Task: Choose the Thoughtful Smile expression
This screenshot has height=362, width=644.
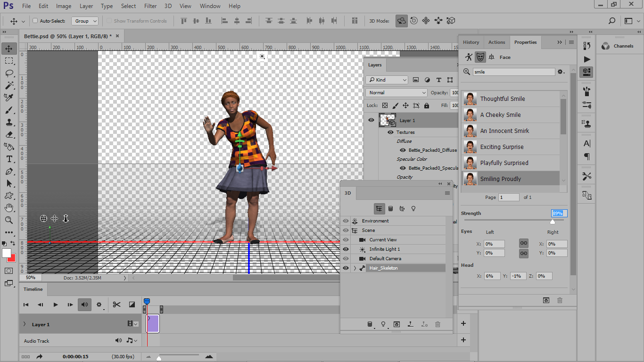Action: point(511,99)
